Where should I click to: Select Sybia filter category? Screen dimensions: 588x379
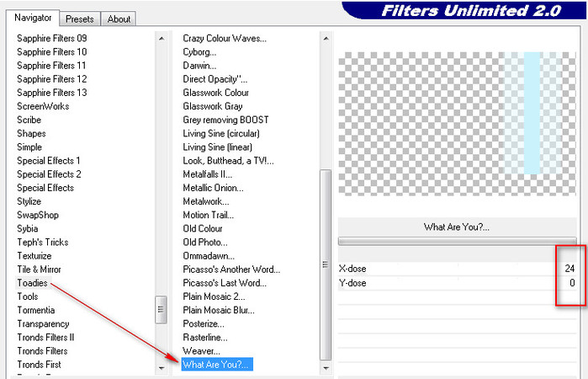coord(28,228)
